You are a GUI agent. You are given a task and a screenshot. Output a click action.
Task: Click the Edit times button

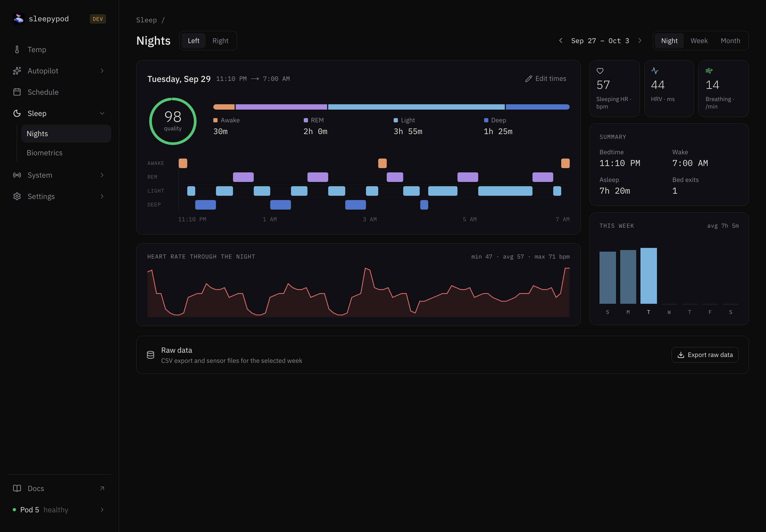tap(546, 79)
